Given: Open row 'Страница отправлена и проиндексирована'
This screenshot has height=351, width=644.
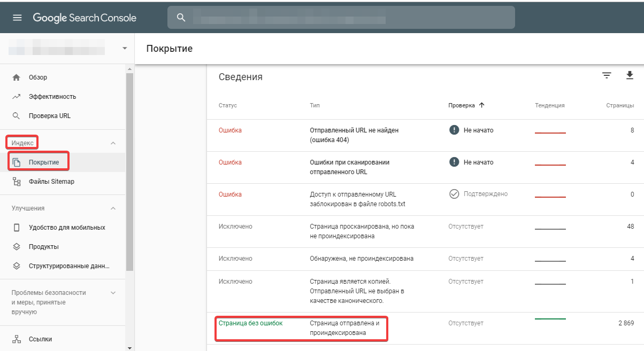Looking at the screenshot, I should [425, 328].
